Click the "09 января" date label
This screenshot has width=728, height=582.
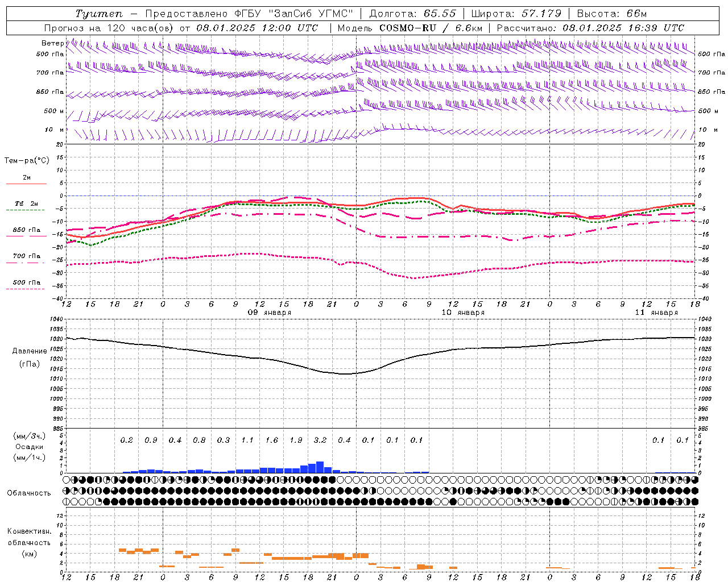pos(270,313)
